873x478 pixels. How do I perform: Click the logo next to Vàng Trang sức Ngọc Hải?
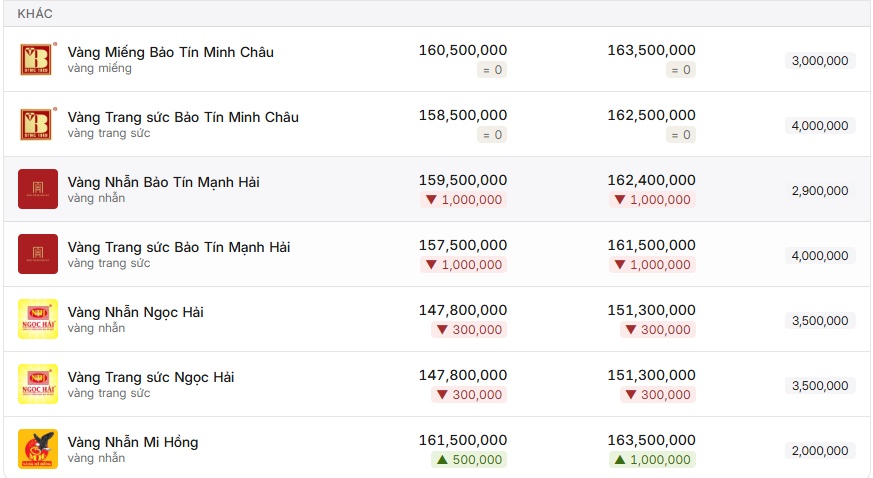coord(37,384)
